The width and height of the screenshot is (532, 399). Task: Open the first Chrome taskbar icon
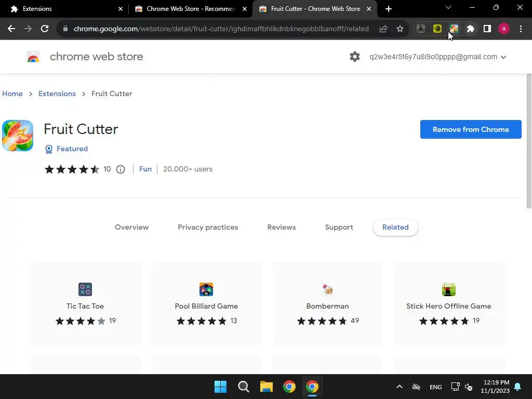(289, 387)
